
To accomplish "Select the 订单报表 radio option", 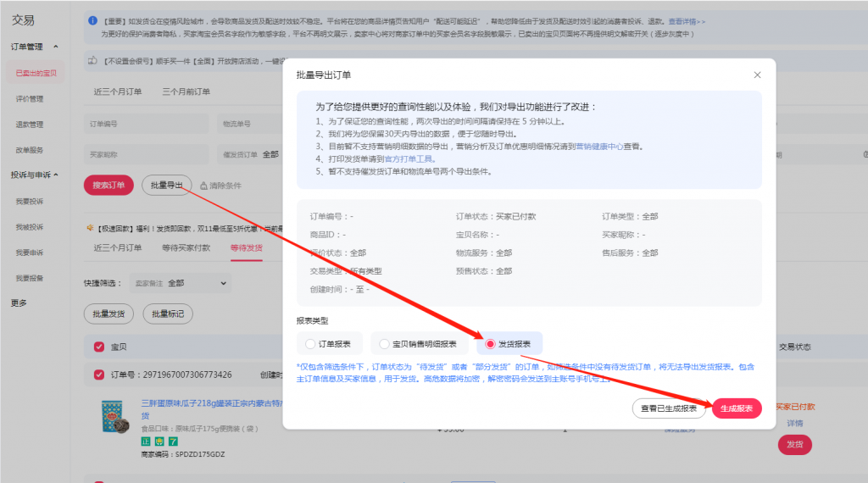I will (309, 344).
